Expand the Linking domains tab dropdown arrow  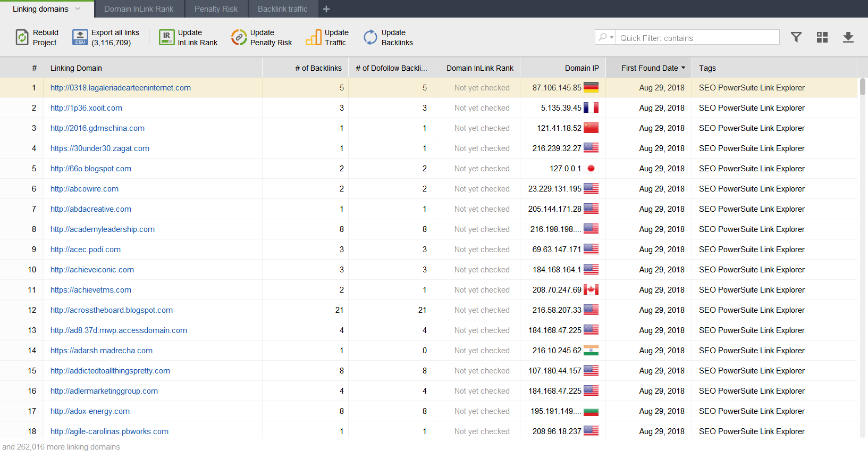(78, 9)
